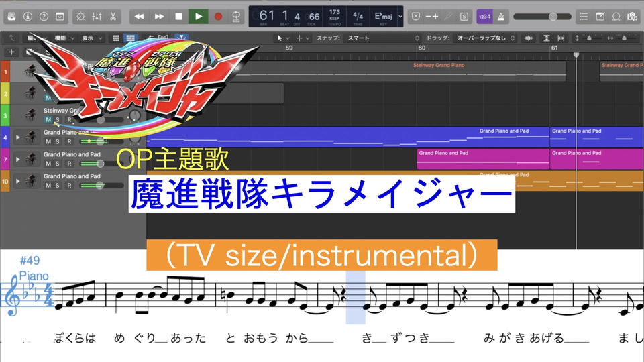Open the Editors scissors icon
This screenshot has height=362, width=644.
(x=113, y=16)
